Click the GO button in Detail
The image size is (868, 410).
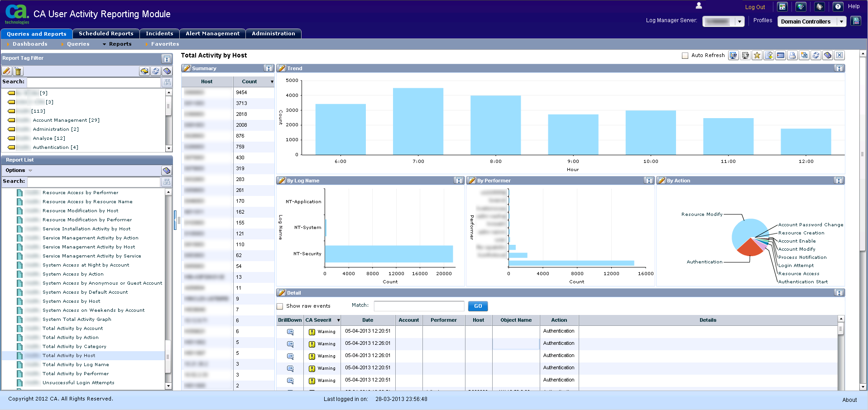click(x=478, y=306)
